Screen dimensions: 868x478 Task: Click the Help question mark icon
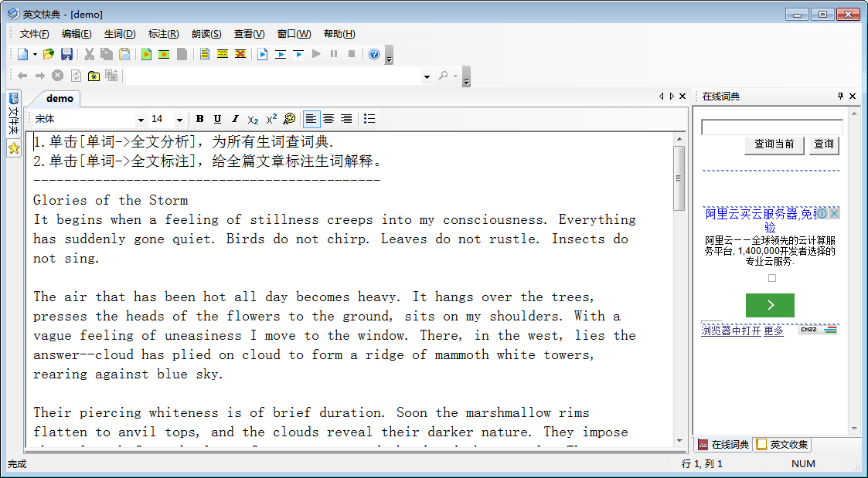point(374,54)
